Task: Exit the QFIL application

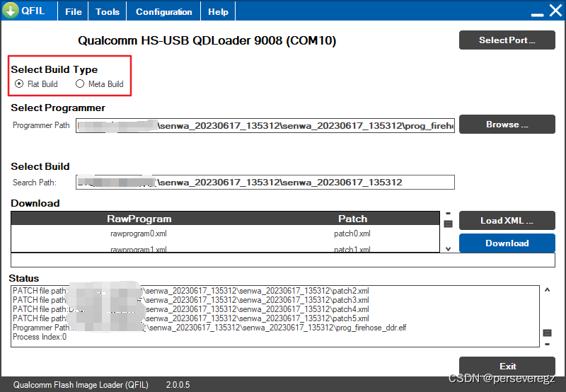Action: [507, 366]
